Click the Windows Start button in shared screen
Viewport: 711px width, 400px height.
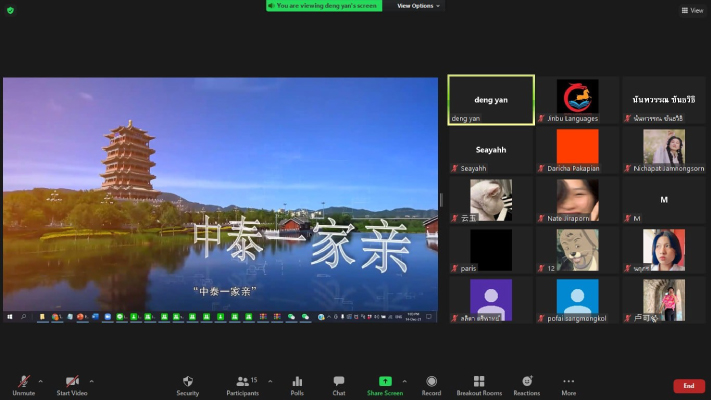(9, 317)
